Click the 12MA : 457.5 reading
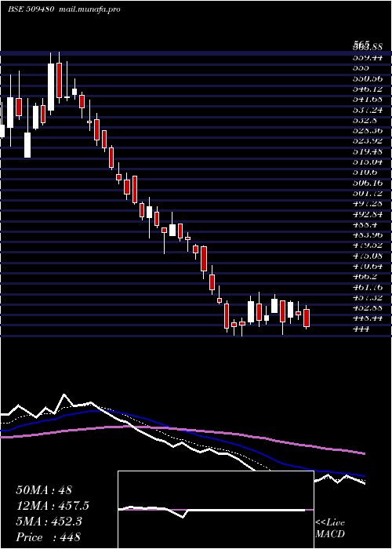The width and height of the screenshot is (392, 549). pyautogui.click(x=53, y=506)
